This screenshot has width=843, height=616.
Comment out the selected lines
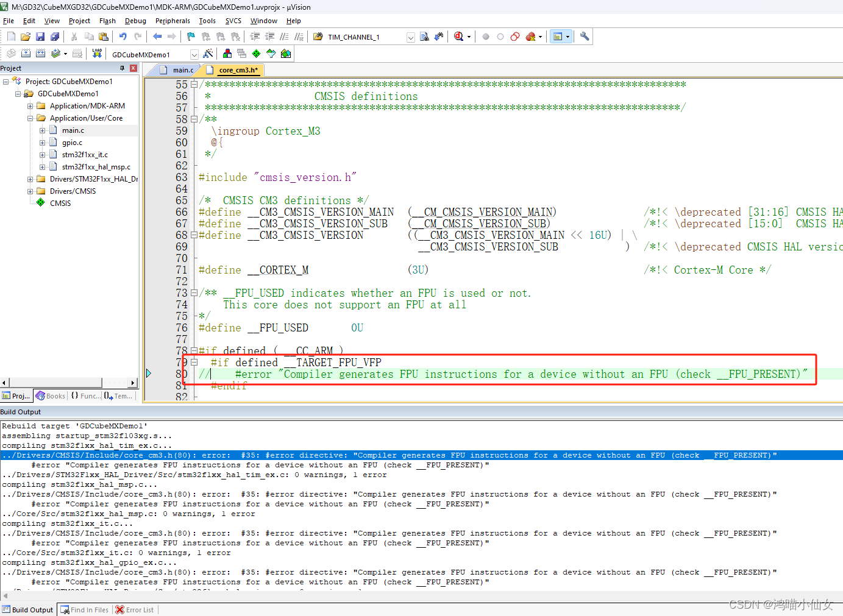tap(284, 37)
